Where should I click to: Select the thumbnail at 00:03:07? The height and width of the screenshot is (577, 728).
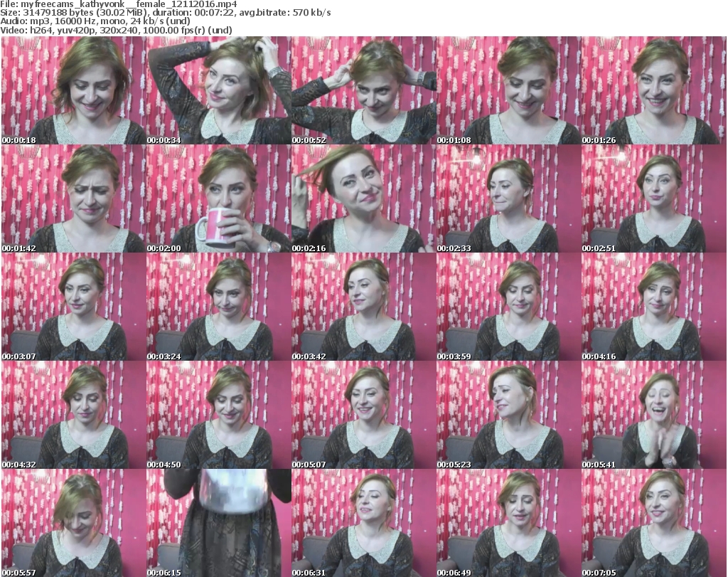click(x=73, y=307)
